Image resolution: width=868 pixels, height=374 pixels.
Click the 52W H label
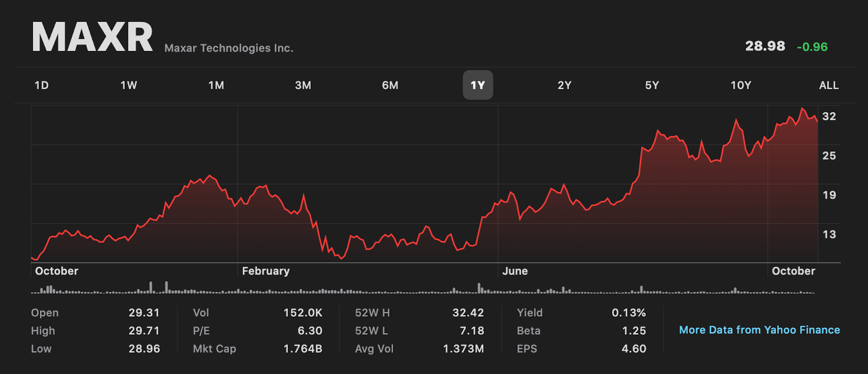372,313
